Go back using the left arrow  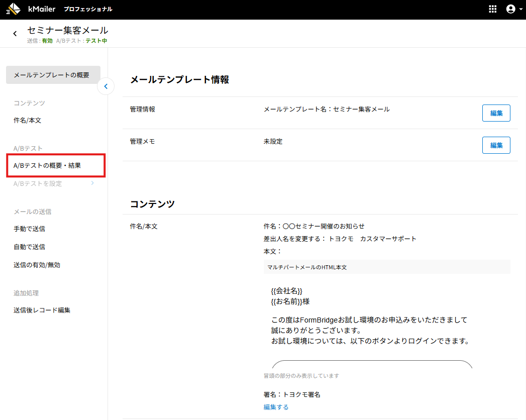point(15,34)
